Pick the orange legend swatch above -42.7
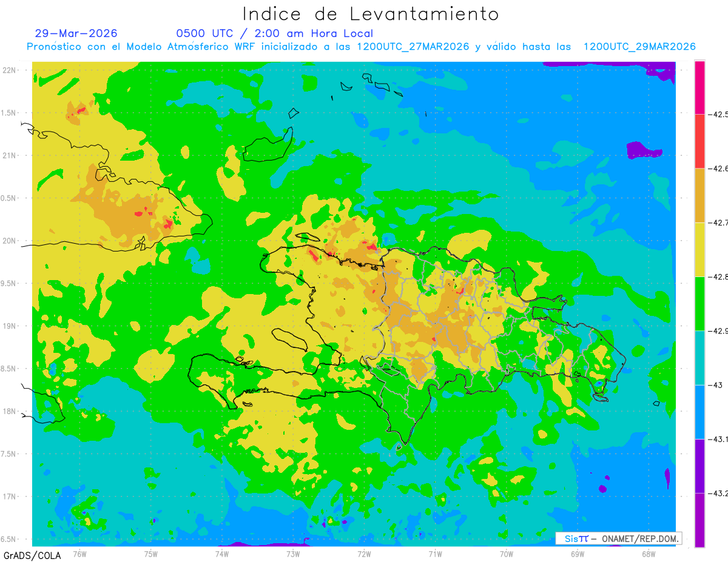 699,195
